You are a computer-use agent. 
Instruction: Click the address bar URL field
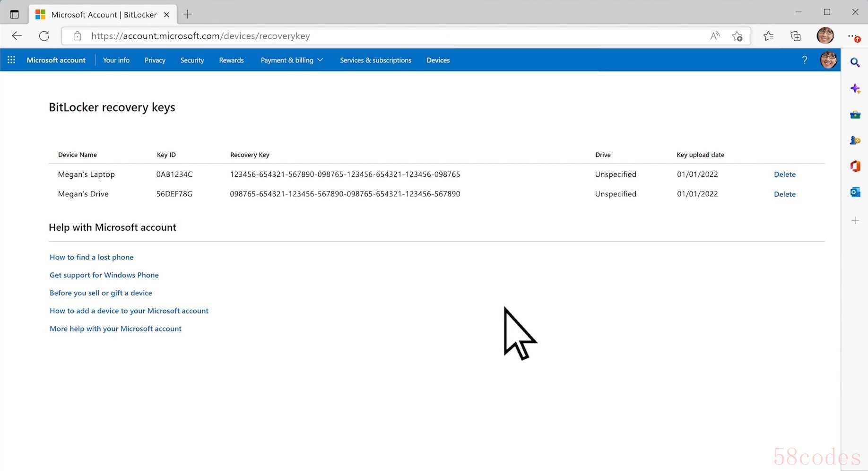(378, 36)
